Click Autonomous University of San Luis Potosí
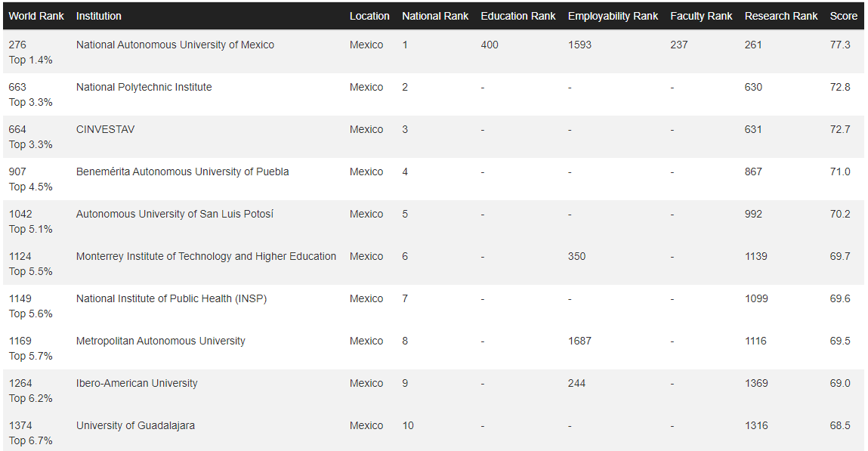Image resolution: width=868 pixels, height=451 pixels. click(x=175, y=214)
